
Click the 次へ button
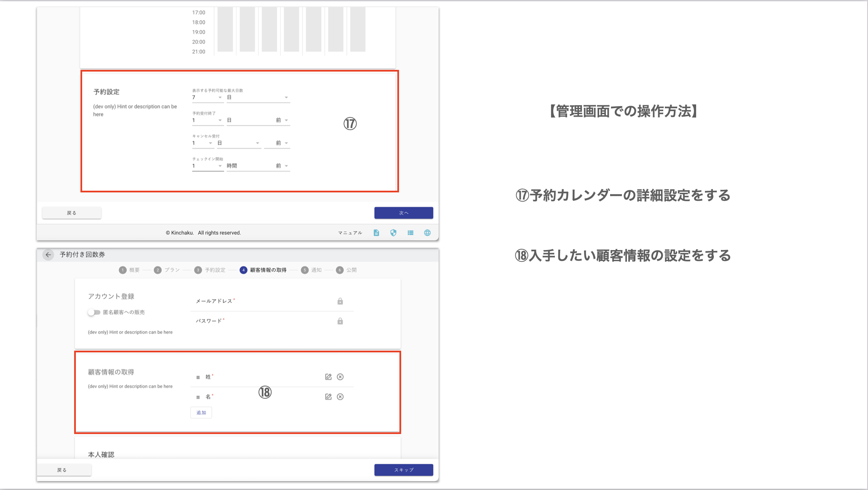pos(403,213)
